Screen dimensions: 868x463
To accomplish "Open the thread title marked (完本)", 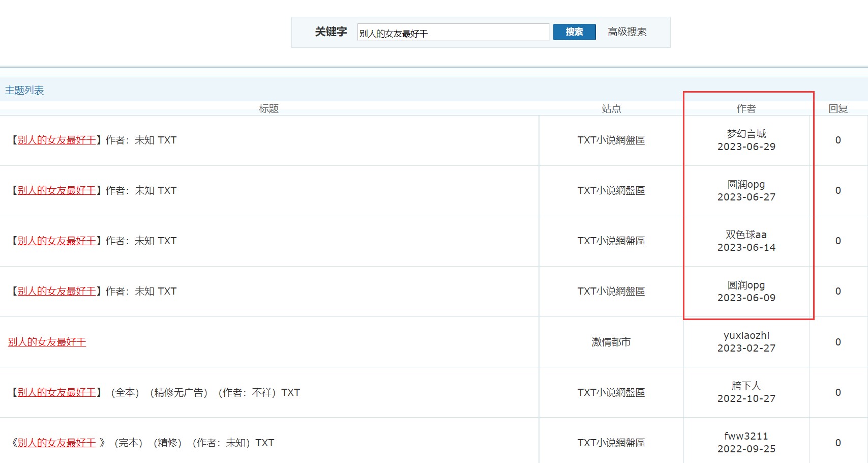I will pyautogui.click(x=57, y=443).
